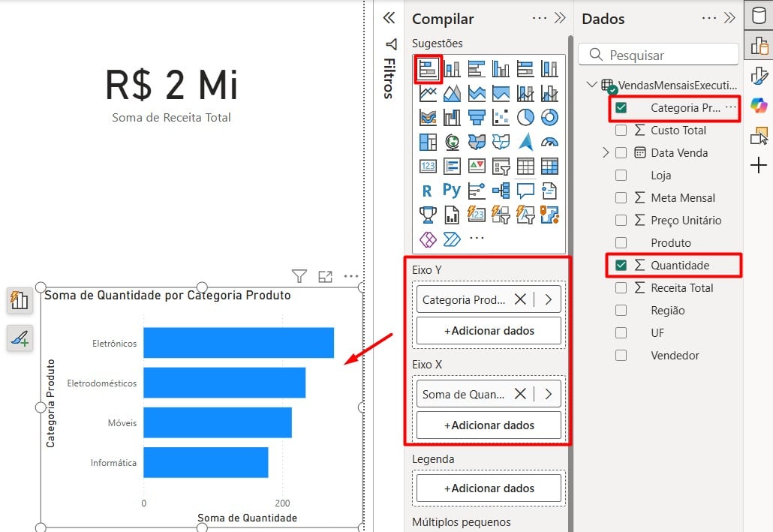Add data to Eixo Y well
The height and width of the screenshot is (532, 773).
click(489, 331)
